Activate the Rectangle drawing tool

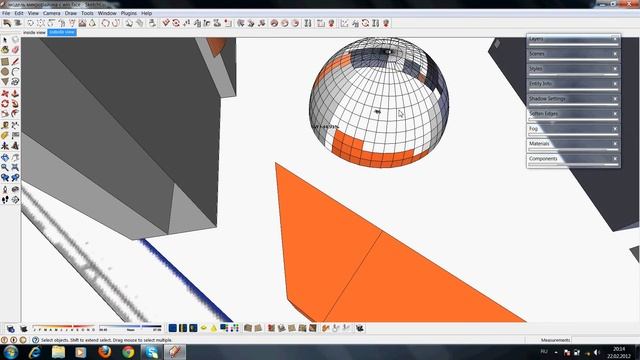[x=5, y=62]
